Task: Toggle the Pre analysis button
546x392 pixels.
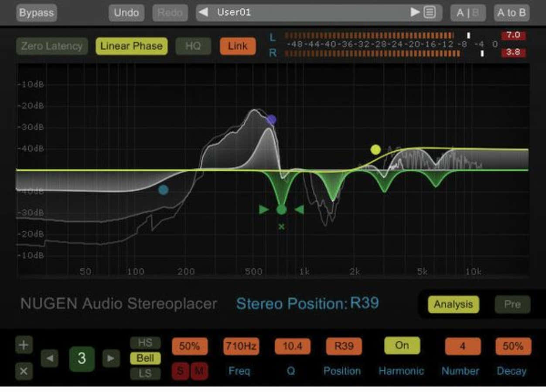Action: pos(512,304)
